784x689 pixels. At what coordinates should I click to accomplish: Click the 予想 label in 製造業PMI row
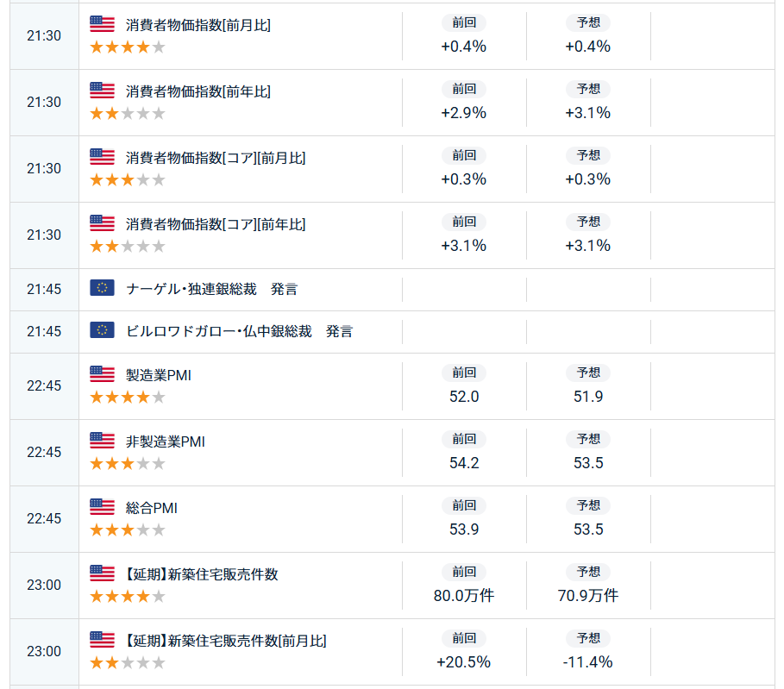(x=588, y=373)
